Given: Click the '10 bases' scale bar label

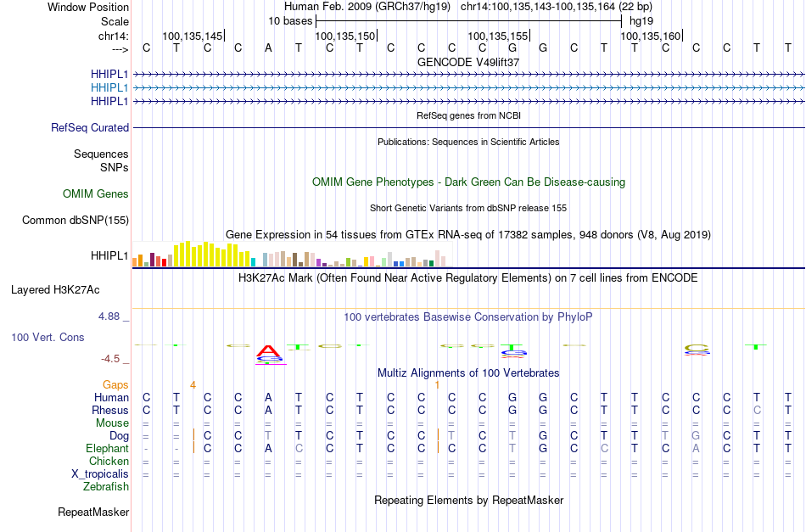Looking at the screenshot, I should (290, 21).
